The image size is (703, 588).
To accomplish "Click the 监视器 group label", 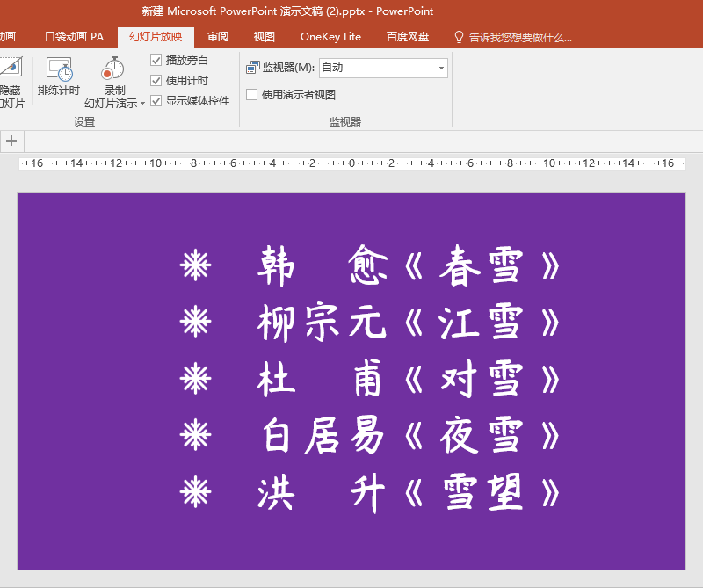I will tap(345, 121).
